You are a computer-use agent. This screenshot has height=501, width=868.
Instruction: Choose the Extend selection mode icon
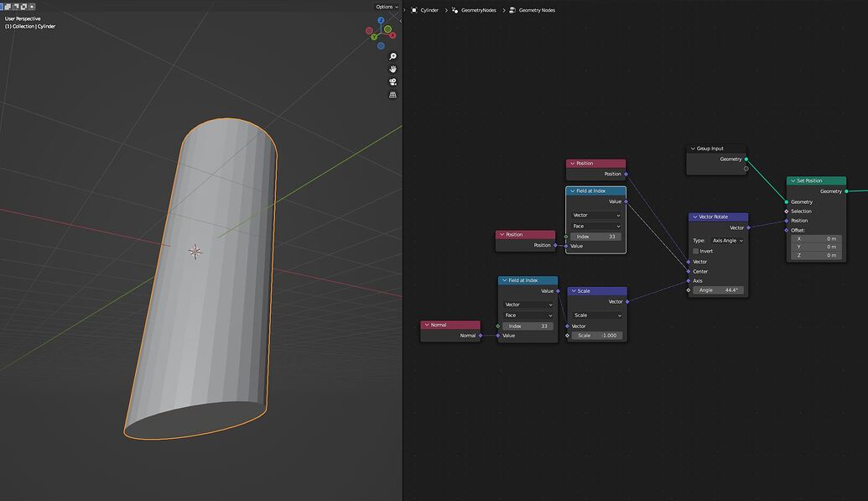(8, 7)
